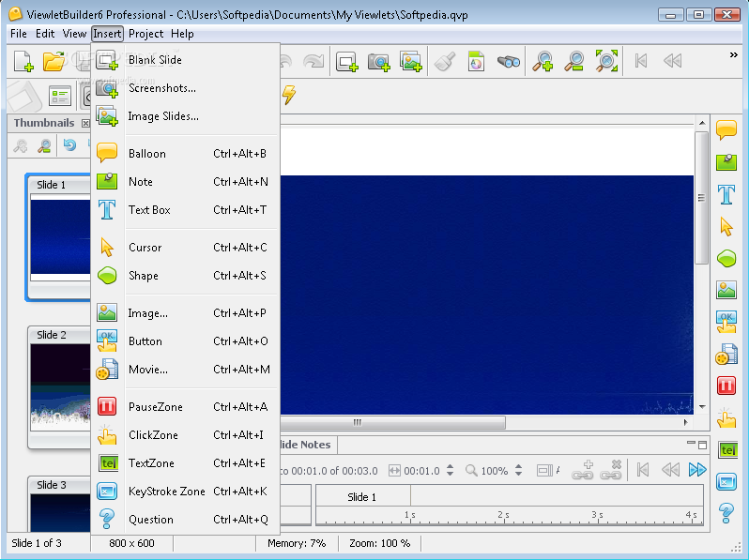Open the Help menu

182,34
